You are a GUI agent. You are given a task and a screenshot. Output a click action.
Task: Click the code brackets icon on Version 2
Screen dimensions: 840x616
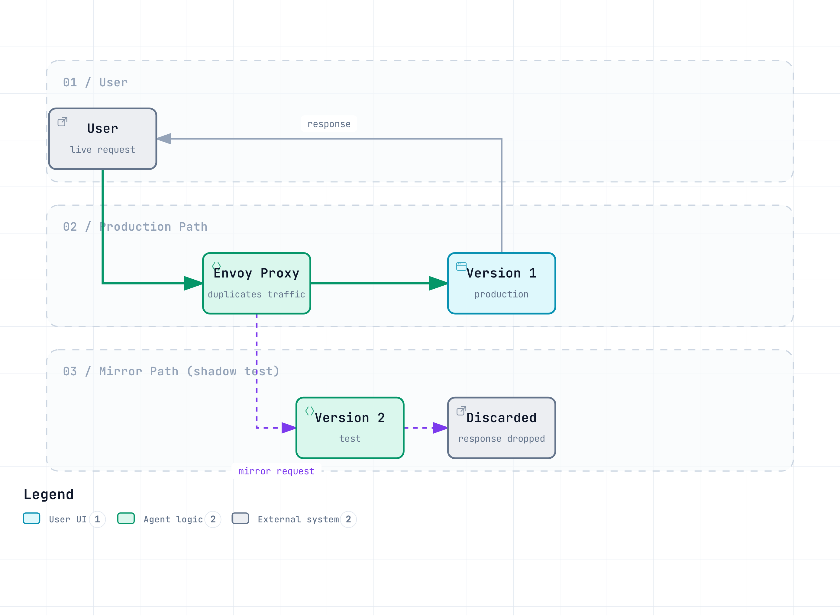(x=310, y=411)
